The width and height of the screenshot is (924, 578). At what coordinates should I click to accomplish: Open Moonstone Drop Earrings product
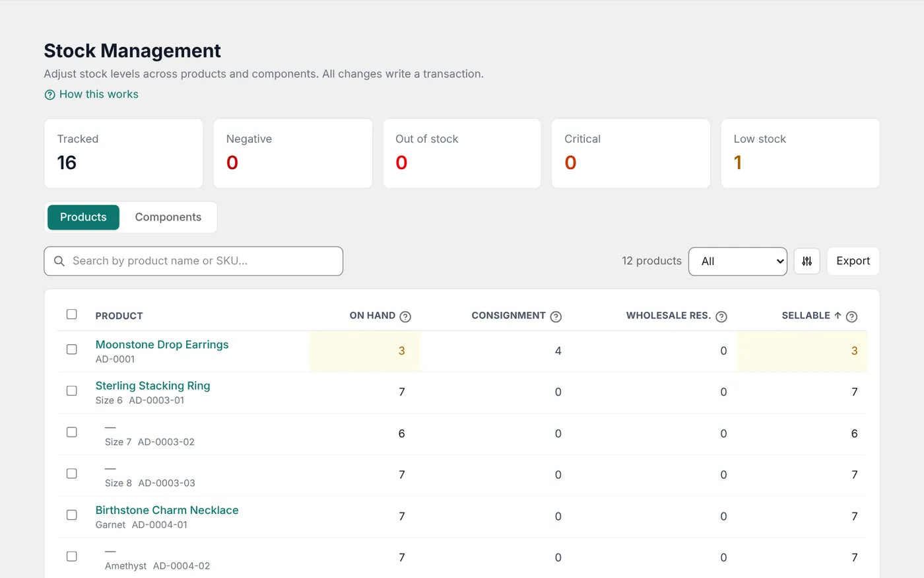point(162,345)
